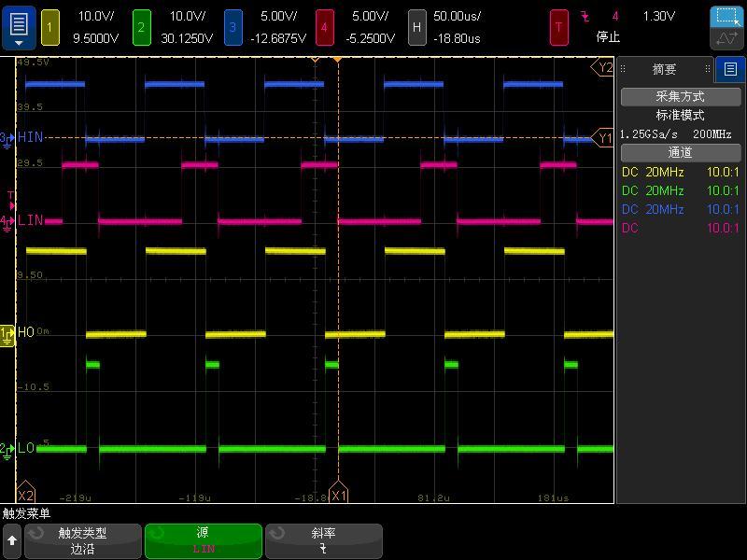Click the 摘要 panel title
Screen dimensions: 747x560
coord(664,69)
